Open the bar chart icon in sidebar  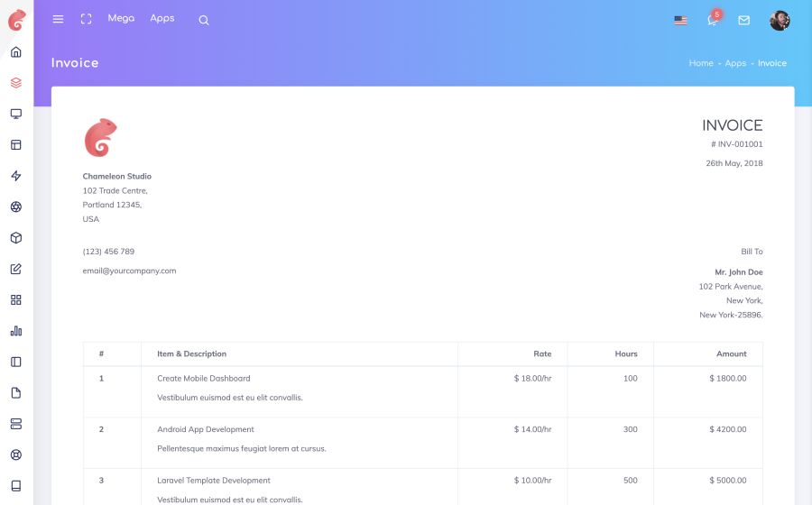point(15,331)
